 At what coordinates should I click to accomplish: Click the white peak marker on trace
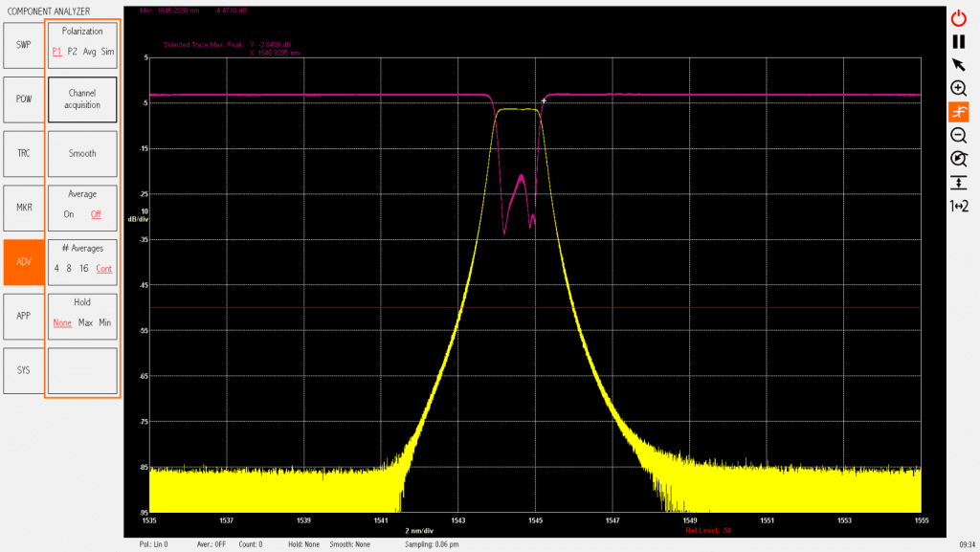click(x=544, y=100)
